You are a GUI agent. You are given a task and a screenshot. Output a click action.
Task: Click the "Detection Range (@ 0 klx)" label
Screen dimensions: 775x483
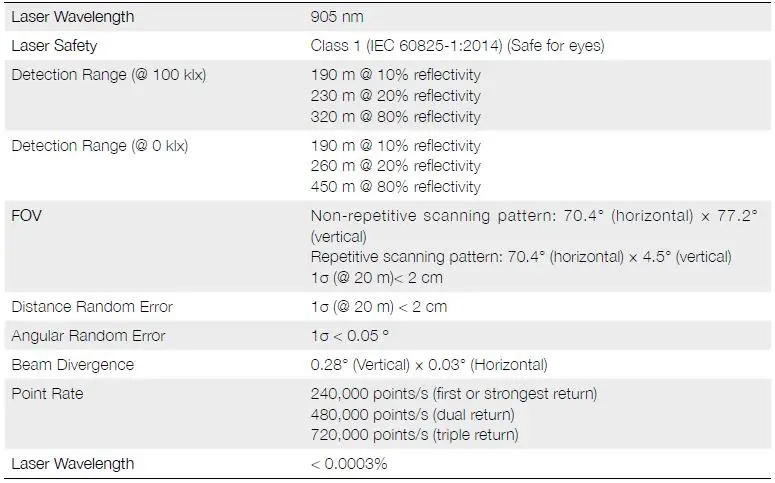[x=99, y=146]
